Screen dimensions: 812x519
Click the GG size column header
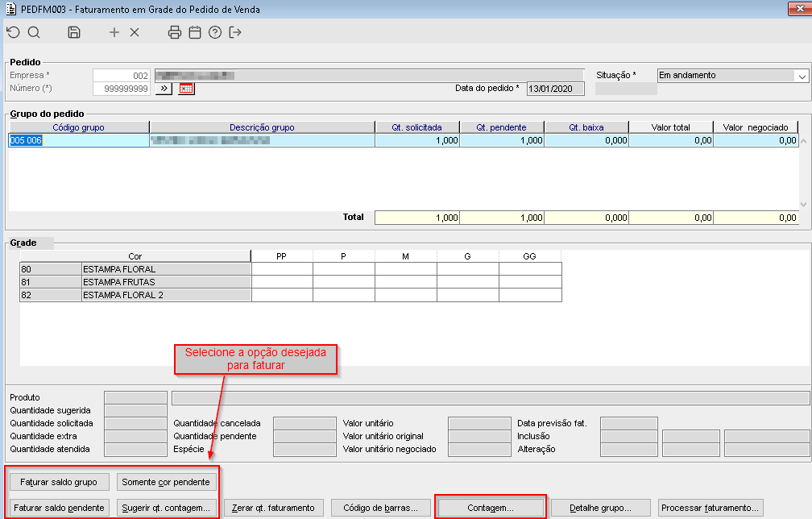[x=529, y=256]
